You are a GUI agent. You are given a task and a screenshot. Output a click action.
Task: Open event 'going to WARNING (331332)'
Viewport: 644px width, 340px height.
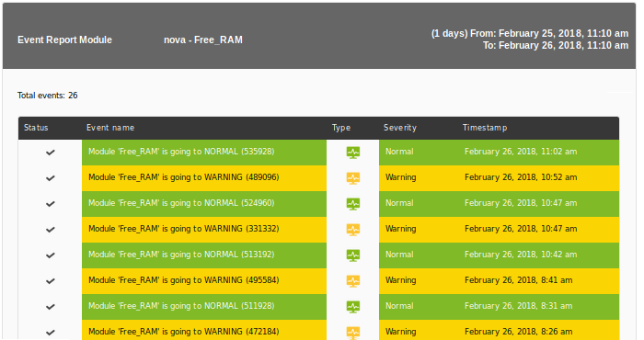pyautogui.click(x=184, y=229)
